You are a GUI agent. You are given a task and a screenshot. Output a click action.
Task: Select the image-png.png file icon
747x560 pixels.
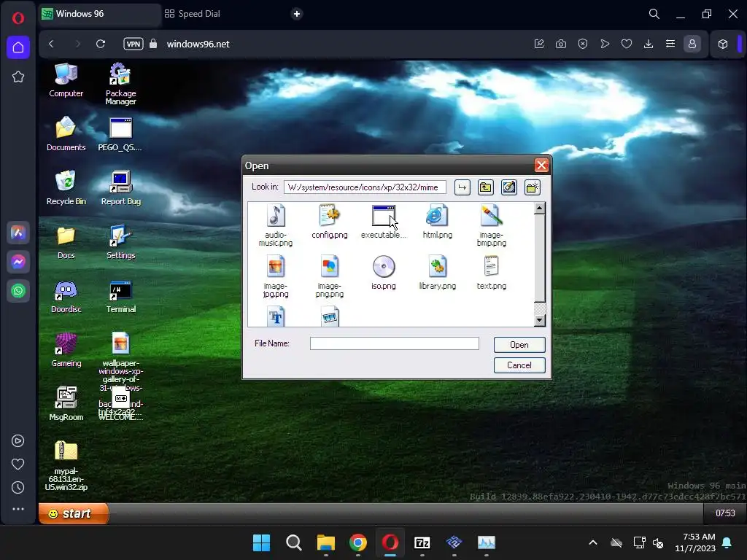[329, 267]
